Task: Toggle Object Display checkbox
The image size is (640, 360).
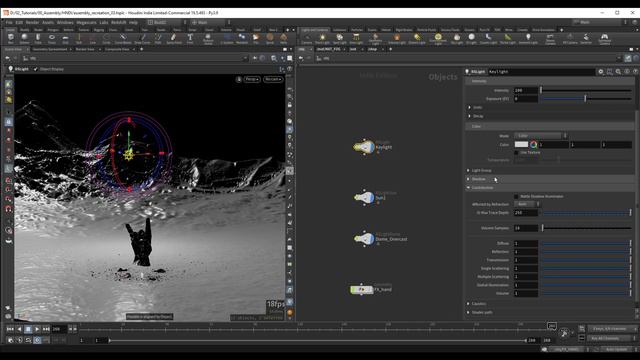Action: coord(36,69)
